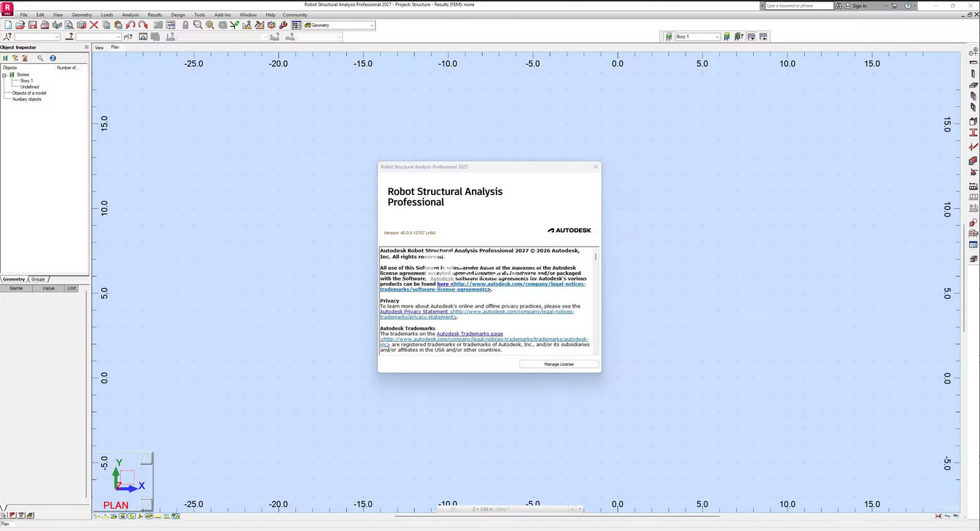
Task: Open the Story 1 dropdown
Action: (x=717, y=36)
